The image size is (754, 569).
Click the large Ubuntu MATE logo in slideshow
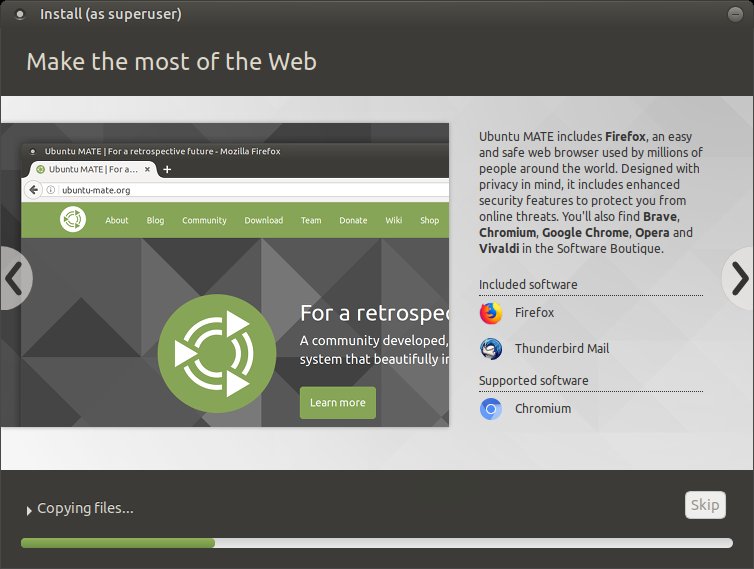[216, 354]
